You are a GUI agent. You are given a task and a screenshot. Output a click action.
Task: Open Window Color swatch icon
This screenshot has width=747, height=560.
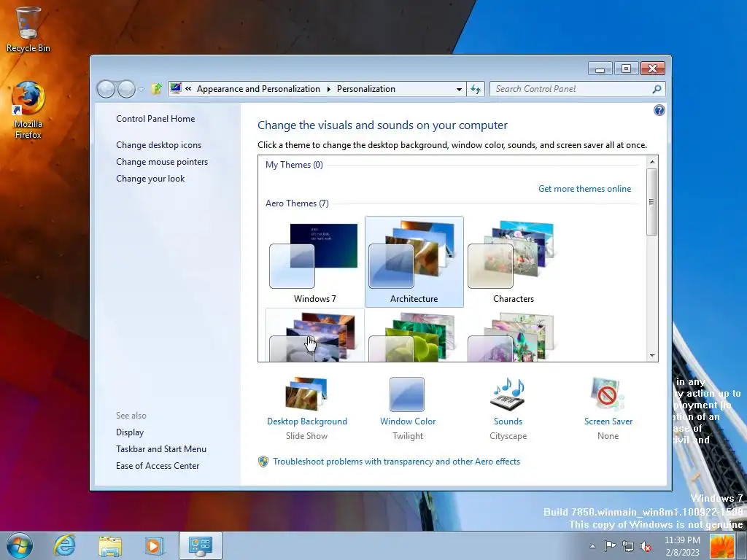click(x=407, y=394)
